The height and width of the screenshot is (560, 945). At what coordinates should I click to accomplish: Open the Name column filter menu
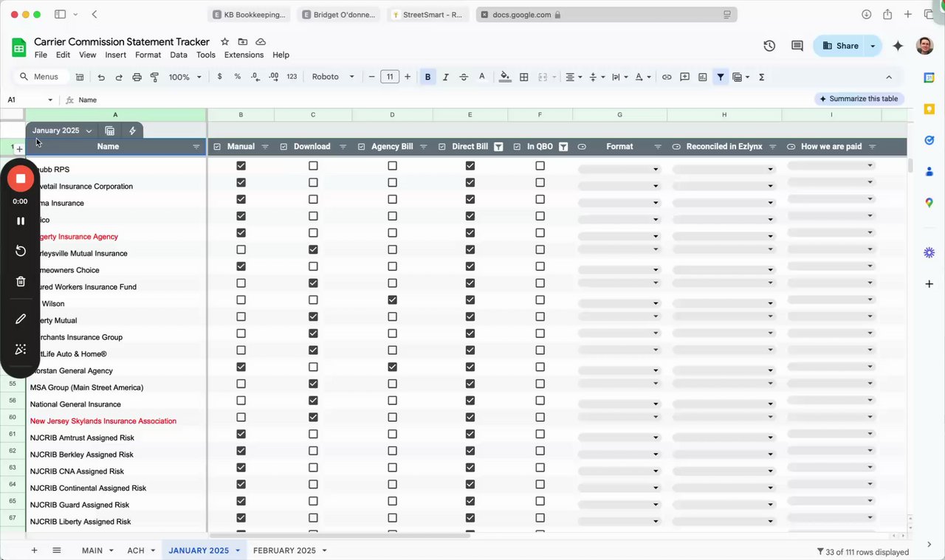(x=196, y=147)
